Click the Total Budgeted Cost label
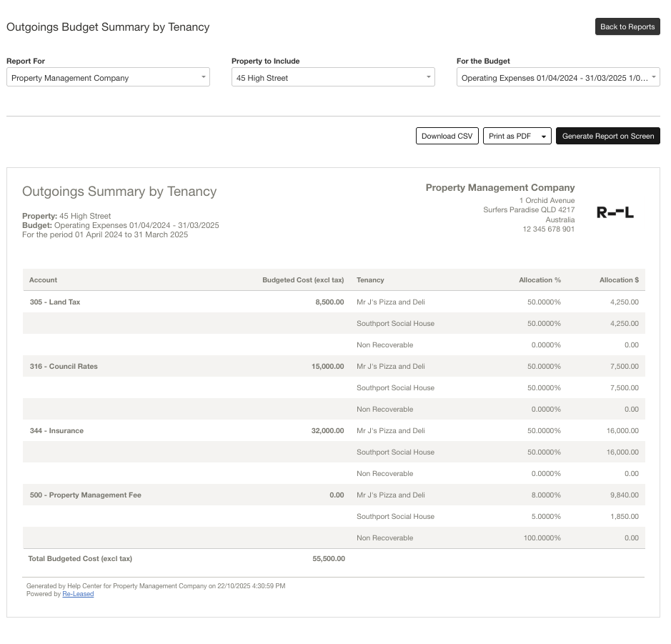The image size is (671, 644). [80, 559]
